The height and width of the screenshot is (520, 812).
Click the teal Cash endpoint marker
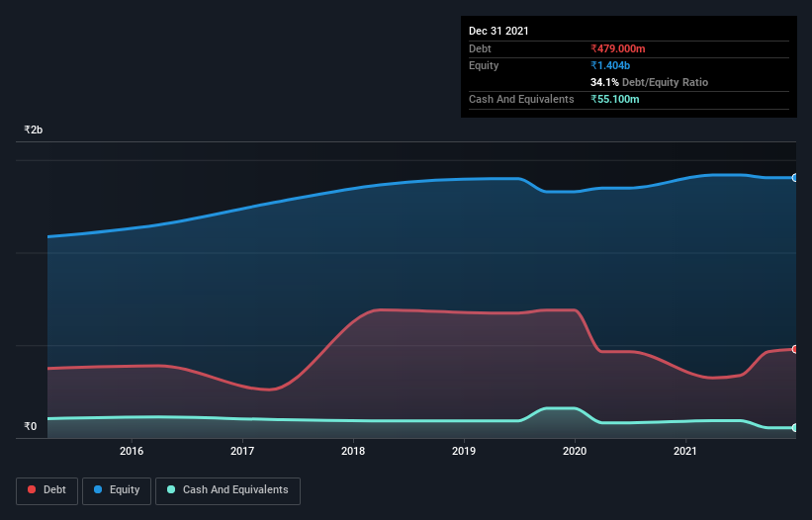pos(795,428)
